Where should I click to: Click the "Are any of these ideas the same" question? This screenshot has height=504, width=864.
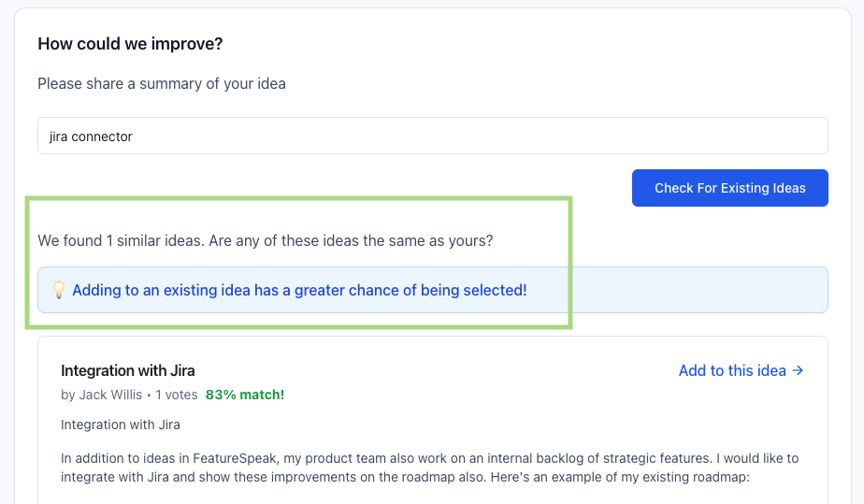tap(351, 240)
